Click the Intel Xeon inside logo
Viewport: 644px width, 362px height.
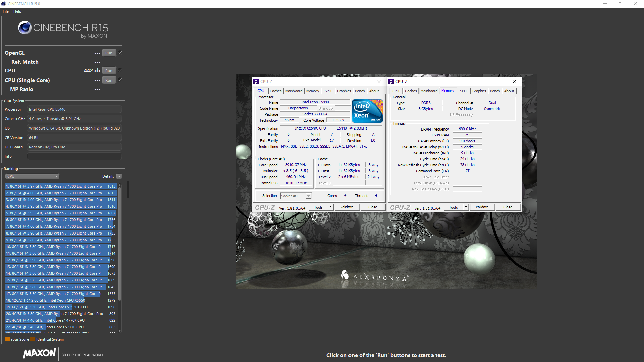(x=367, y=111)
